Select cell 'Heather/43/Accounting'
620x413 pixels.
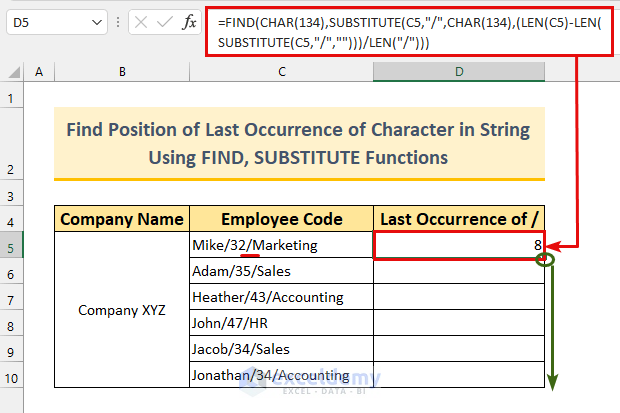click(x=282, y=297)
